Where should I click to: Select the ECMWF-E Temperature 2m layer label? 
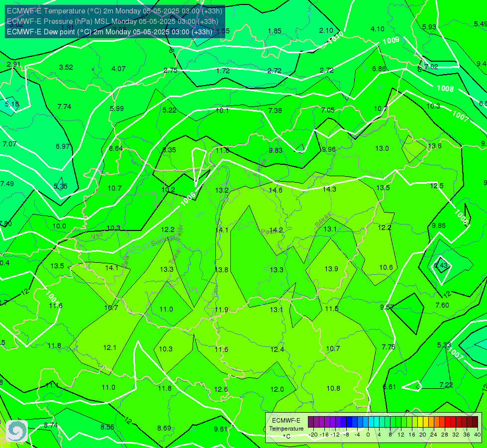tap(114, 11)
